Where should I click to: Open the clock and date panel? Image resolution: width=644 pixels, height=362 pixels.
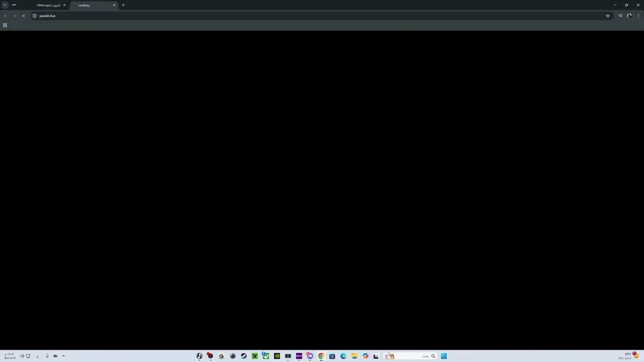10,356
